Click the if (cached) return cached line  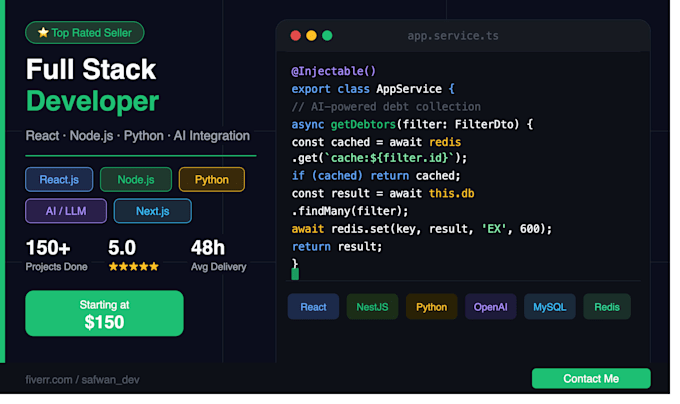[376, 176]
